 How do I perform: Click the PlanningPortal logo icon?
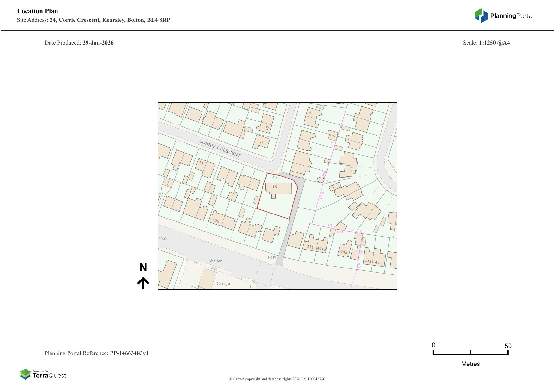(481, 15)
